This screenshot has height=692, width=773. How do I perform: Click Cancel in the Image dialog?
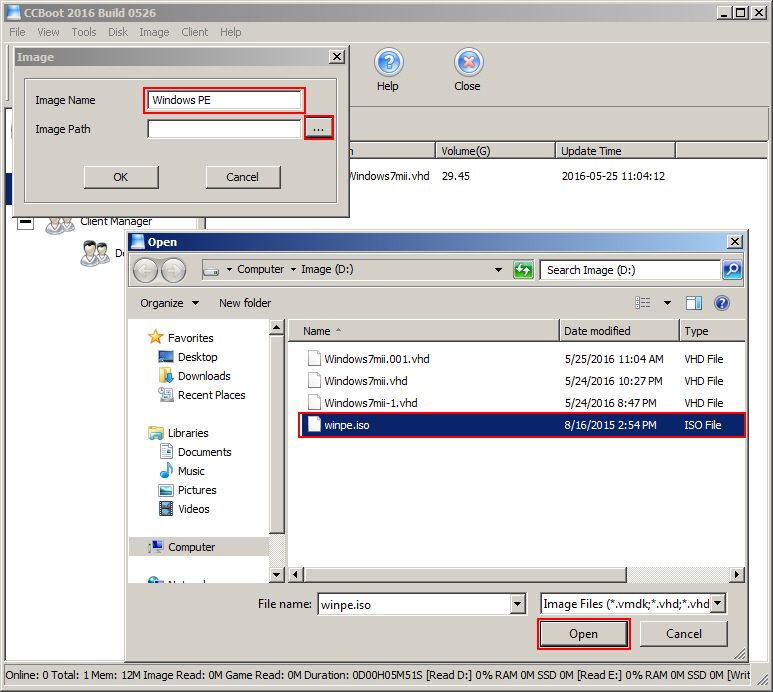(243, 177)
